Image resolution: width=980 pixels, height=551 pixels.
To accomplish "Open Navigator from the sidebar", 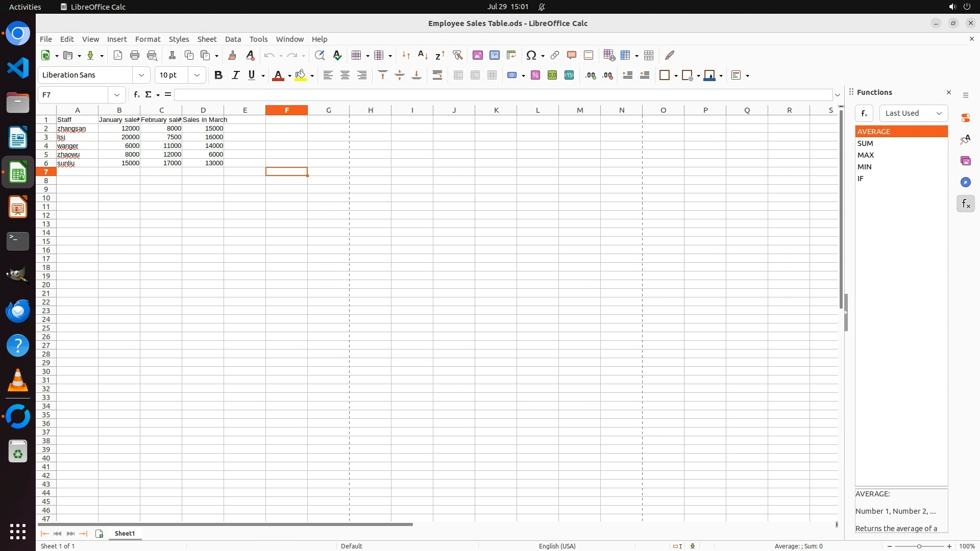I will coord(965,183).
